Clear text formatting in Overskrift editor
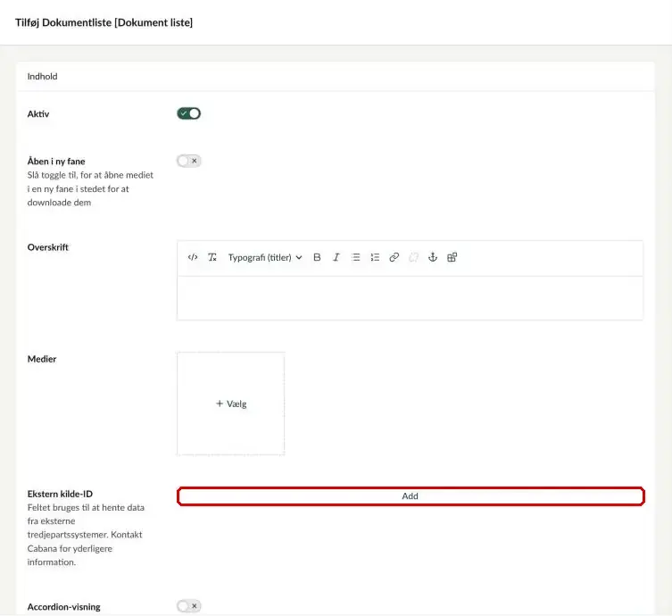672x616 pixels. [212, 257]
